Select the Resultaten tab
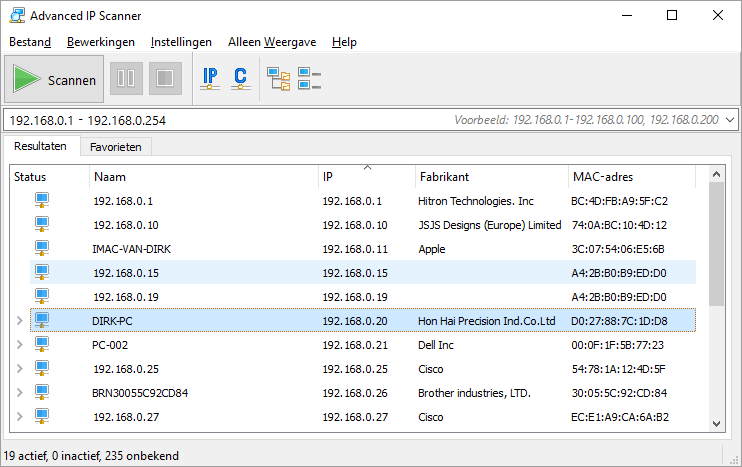The height and width of the screenshot is (467, 742). point(40,146)
